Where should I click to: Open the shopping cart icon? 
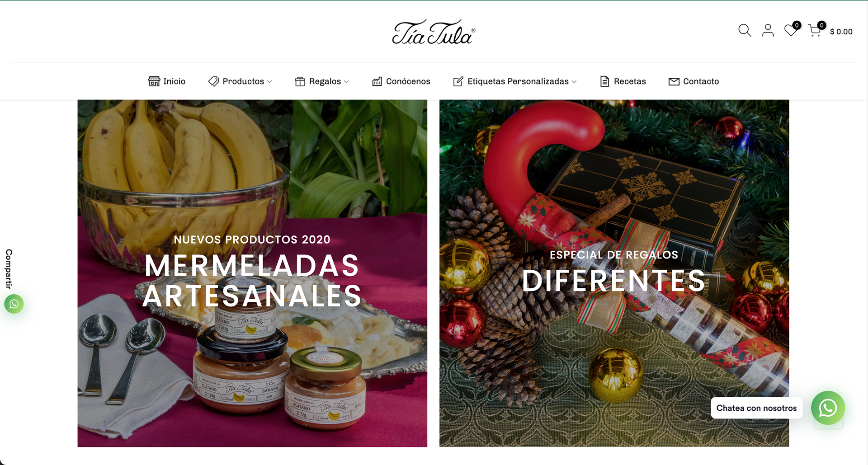[815, 30]
